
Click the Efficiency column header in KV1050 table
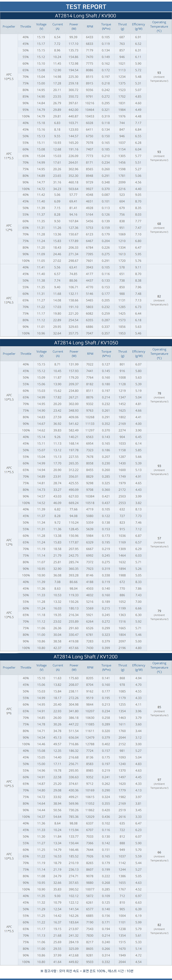138,354
